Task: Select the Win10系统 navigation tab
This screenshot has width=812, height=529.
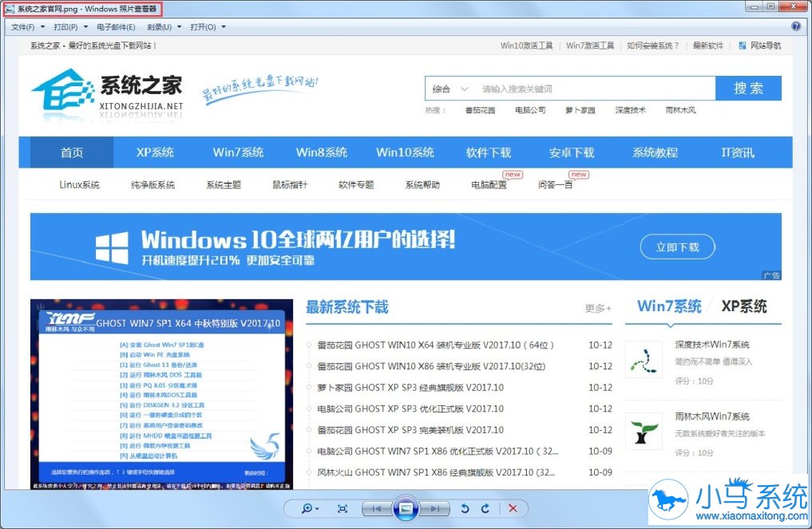Action: pos(405,152)
